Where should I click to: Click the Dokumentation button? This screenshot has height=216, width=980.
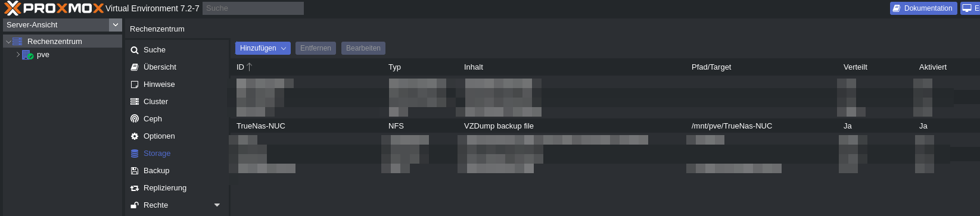coord(923,8)
